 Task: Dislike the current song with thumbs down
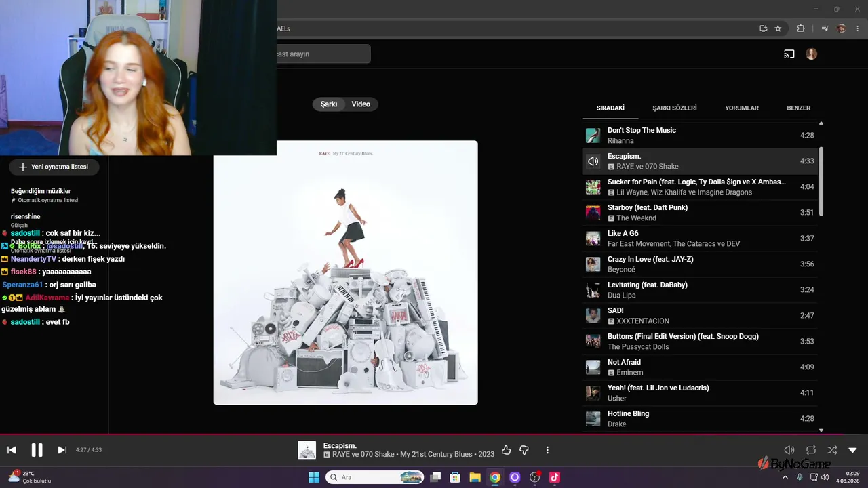tap(524, 450)
